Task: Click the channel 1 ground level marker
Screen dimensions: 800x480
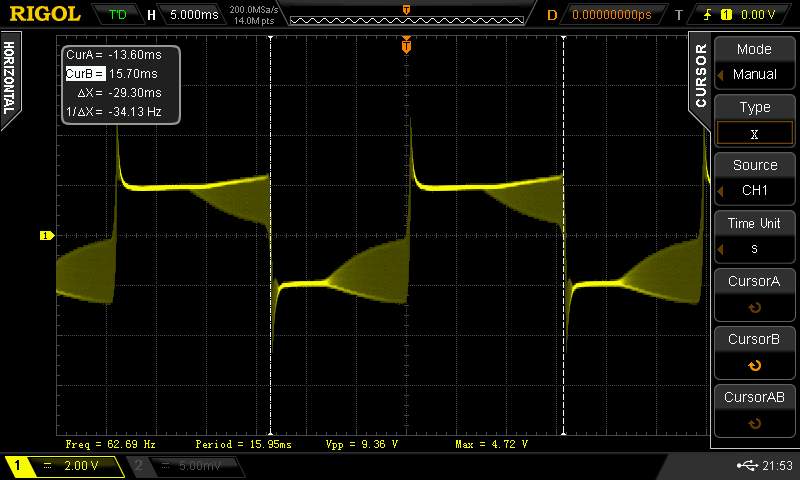Action: [x=45, y=236]
